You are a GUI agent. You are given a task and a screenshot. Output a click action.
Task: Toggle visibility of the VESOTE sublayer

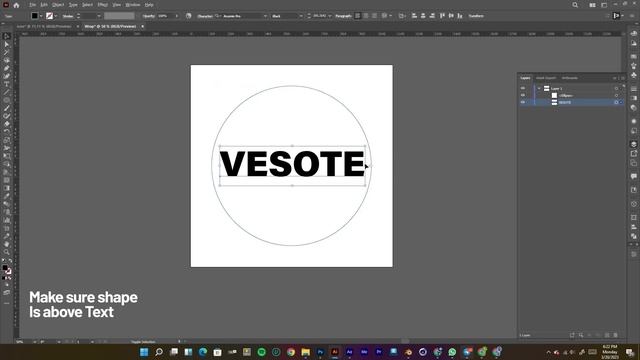pyautogui.click(x=523, y=102)
